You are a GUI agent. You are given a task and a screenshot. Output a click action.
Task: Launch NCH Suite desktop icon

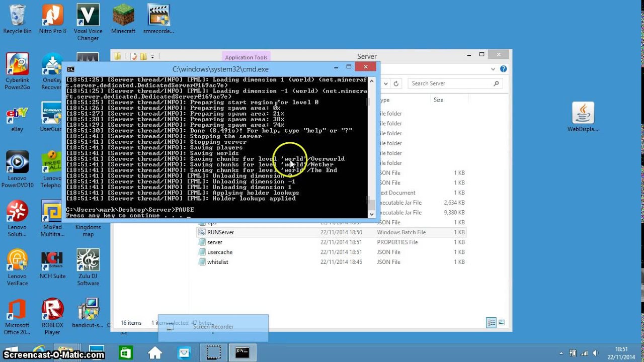tap(52, 264)
